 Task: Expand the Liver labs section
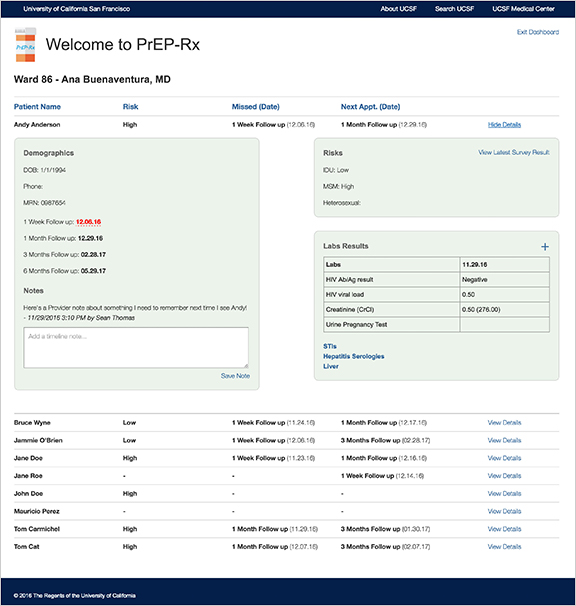point(331,366)
